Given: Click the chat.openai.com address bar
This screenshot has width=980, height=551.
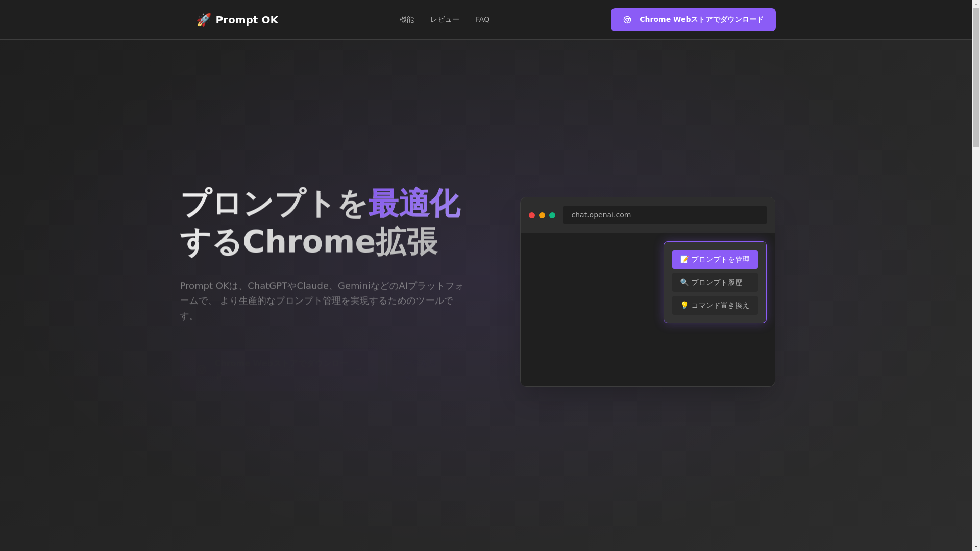Looking at the screenshot, I should [x=665, y=215].
